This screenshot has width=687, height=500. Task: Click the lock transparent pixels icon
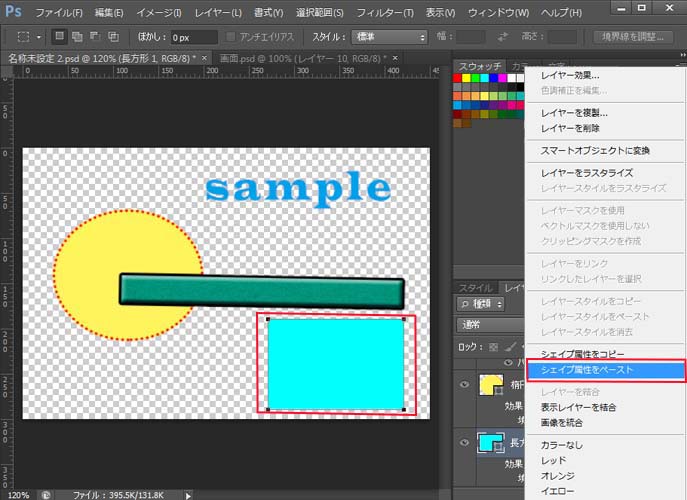[x=494, y=347]
